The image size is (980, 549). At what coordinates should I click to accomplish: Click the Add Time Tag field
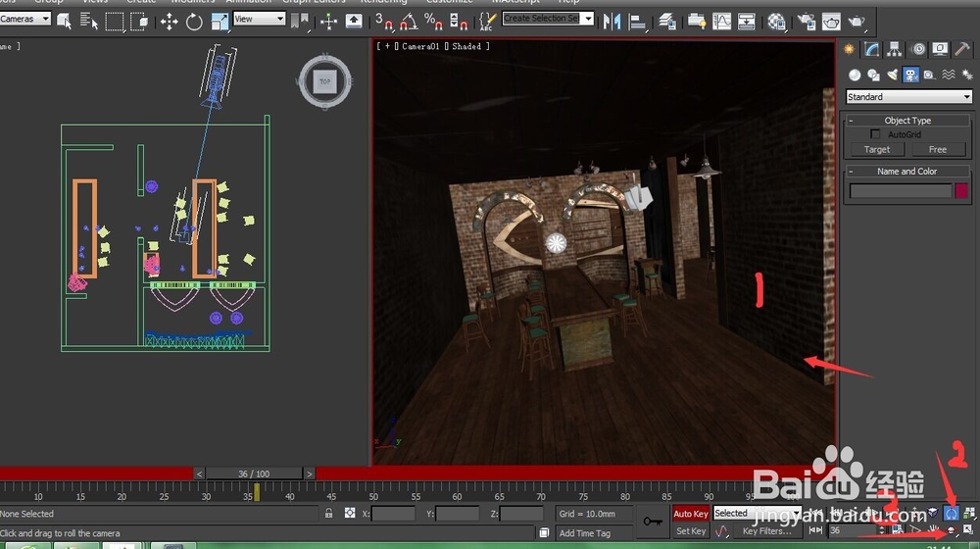pos(594,533)
